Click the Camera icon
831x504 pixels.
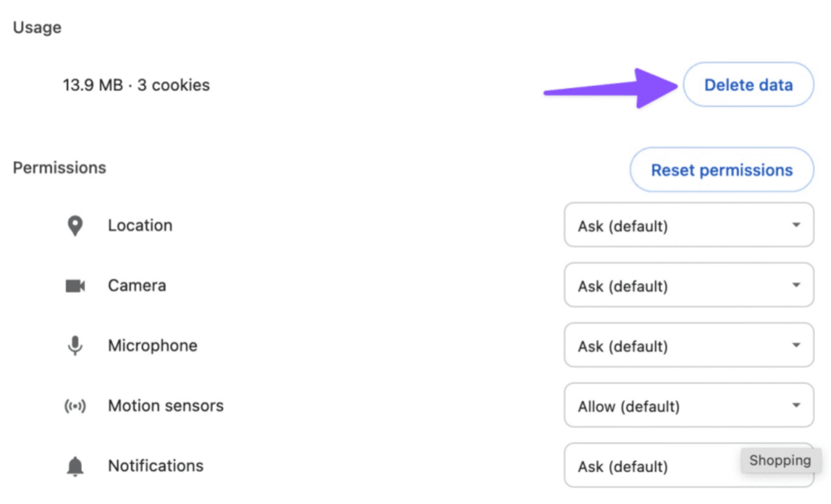point(75,286)
